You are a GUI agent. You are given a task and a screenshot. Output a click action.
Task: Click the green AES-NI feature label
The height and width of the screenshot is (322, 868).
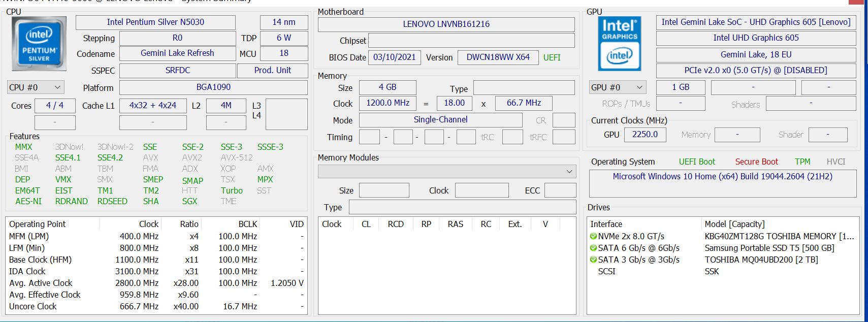28,201
